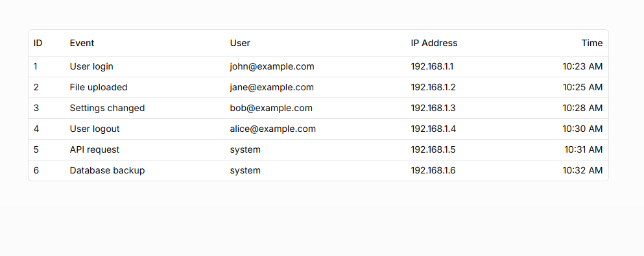The image size is (644, 256).
Task: Select the API request event cell
Action: (95, 150)
